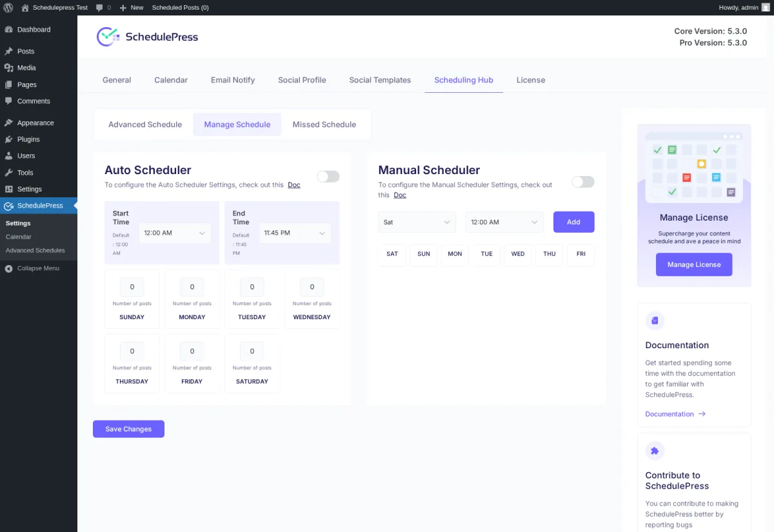Click the Tools wrench icon in sidebar
Image resolution: width=774 pixels, height=532 pixels.
click(x=8, y=173)
